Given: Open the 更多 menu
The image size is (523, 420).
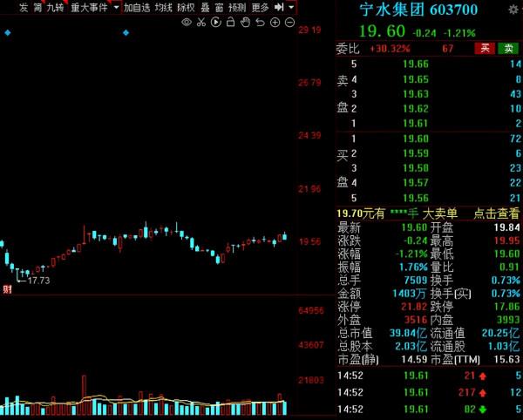Looking at the screenshot, I should tap(260, 7).
